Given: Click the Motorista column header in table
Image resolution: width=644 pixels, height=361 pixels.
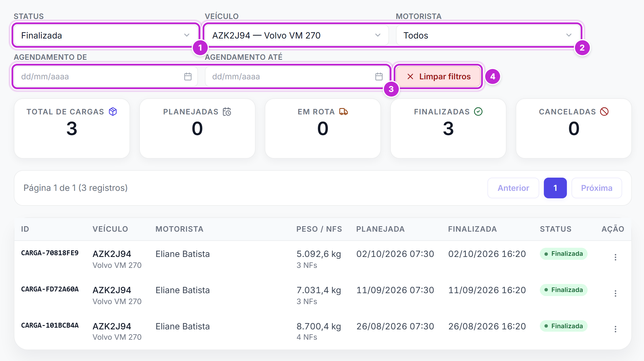Looking at the screenshot, I should (x=180, y=229).
